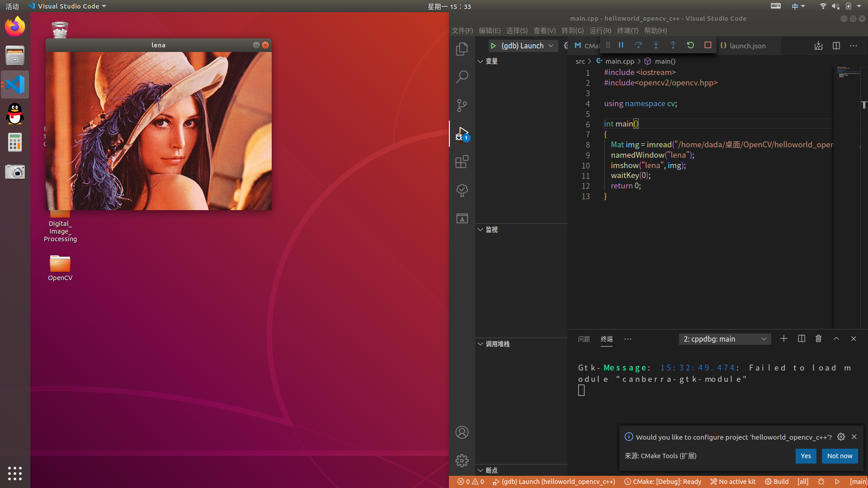Click Not now in CMake notification

pyautogui.click(x=840, y=456)
